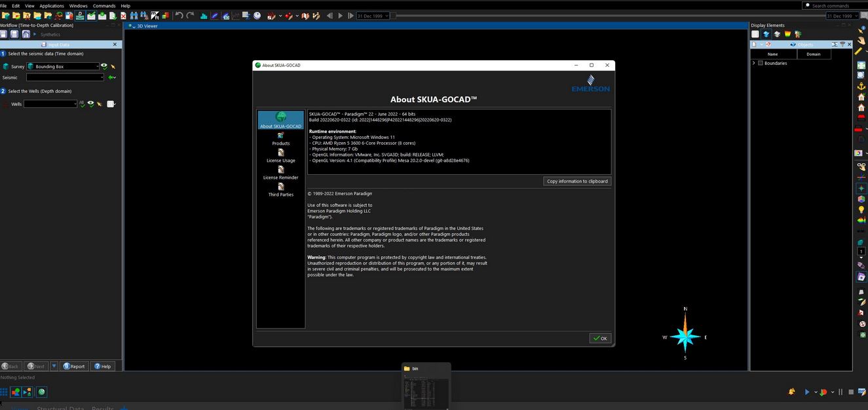This screenshot has height=410, width=868.
Task: Click the m/ft unit conversion icon
Action: (x=155, y=15)
